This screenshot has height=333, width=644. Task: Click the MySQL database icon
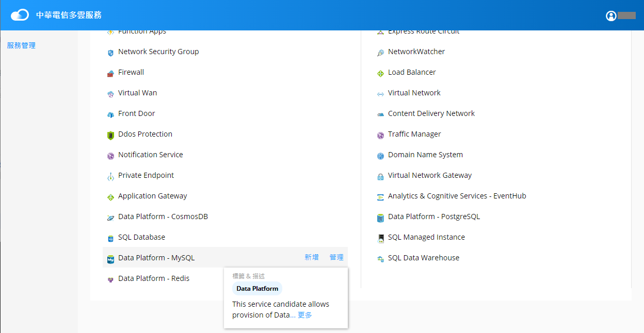(x=110, y=259)
